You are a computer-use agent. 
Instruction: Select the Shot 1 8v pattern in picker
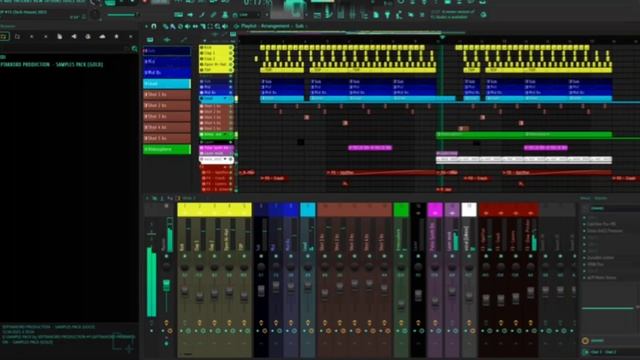point(167,95)
